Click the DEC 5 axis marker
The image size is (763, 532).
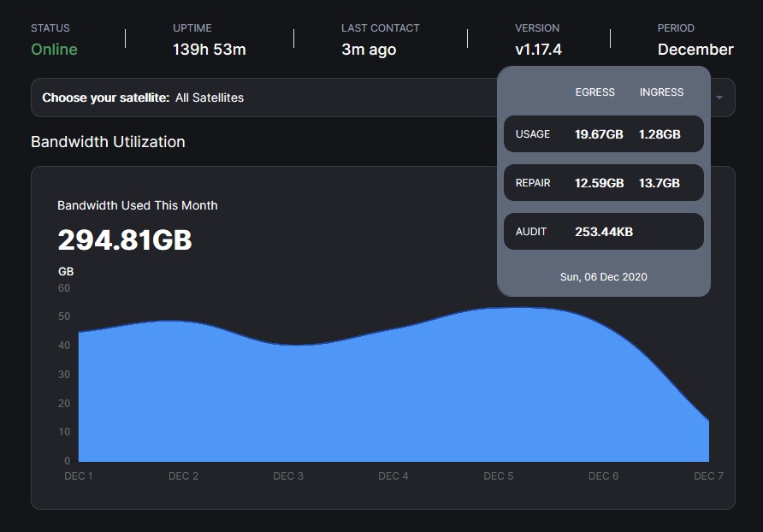pyautogui.click(x=499, y=476)
